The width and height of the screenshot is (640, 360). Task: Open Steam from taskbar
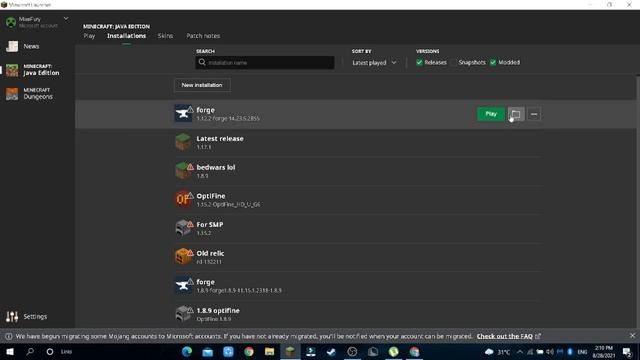[331, 351]
